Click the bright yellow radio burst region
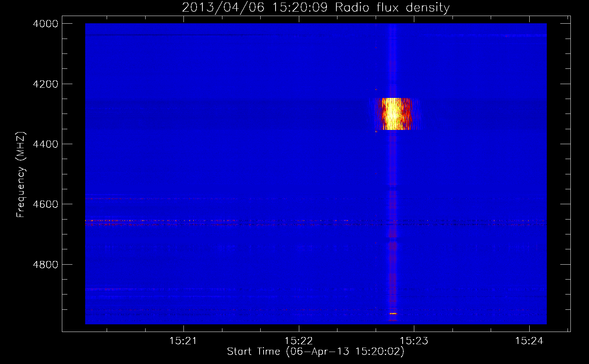 click(x=395, y=114)
